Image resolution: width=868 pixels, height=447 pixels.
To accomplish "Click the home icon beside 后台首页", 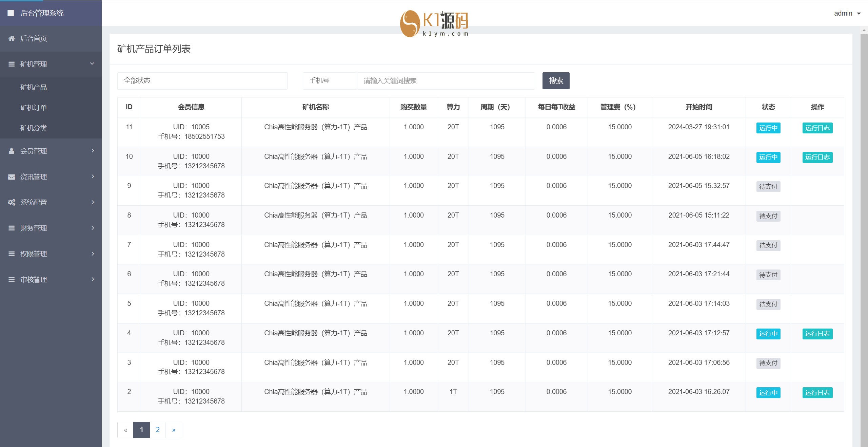I will click(x=12, y=38).
